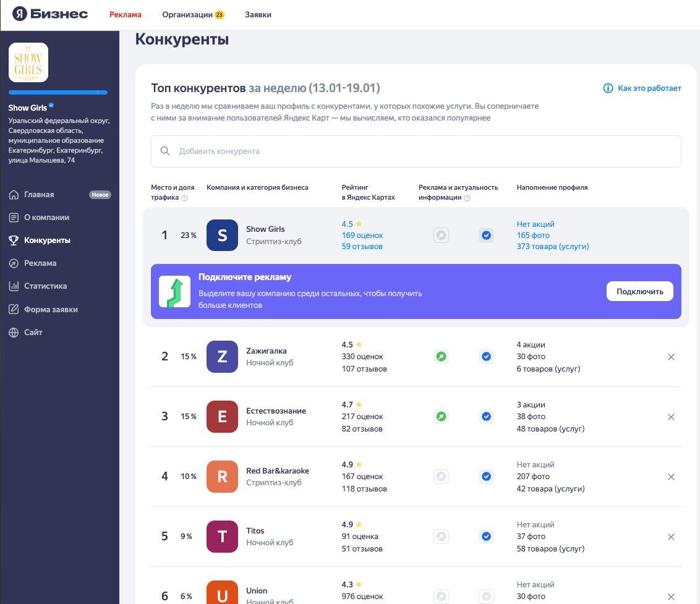Remove Titos from competitors list
Viewport: 700px width, 604px height.
tap(670, 537)
